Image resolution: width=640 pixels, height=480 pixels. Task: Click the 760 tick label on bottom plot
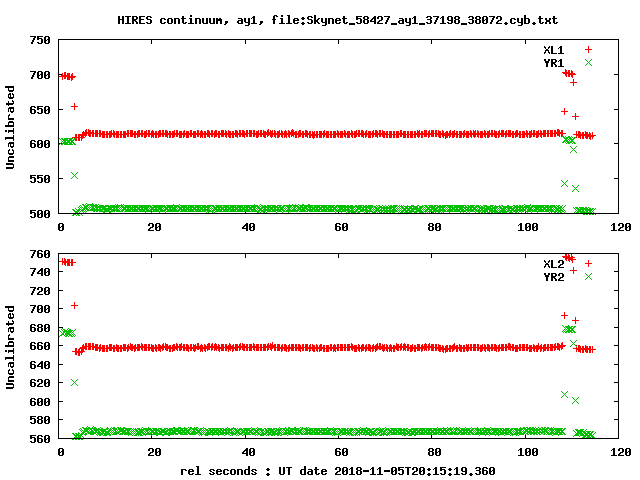pos(40,254)
